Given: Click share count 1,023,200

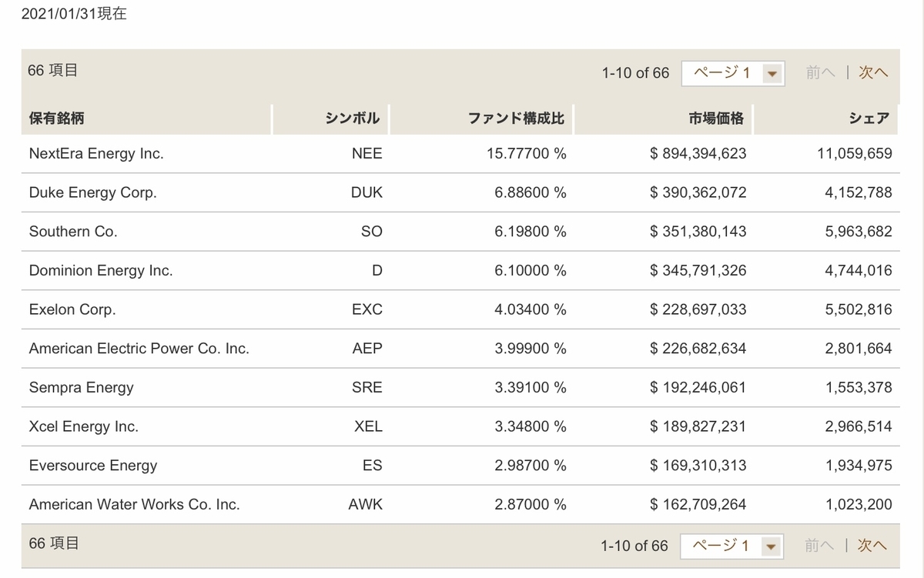Looking at the screenshot, I should (859, 505).
